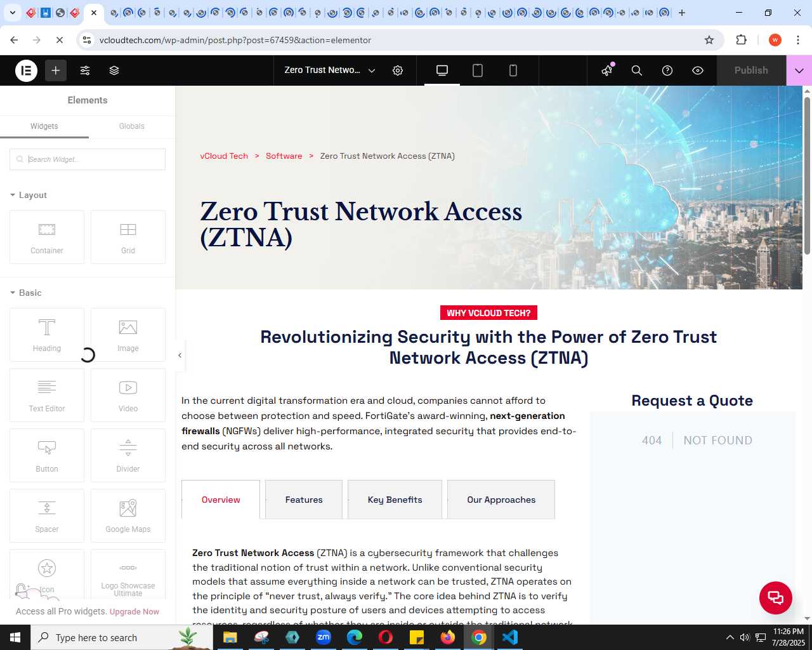812x650 pixels.
Task: Select the Heading widget
Action: (47, 335)
